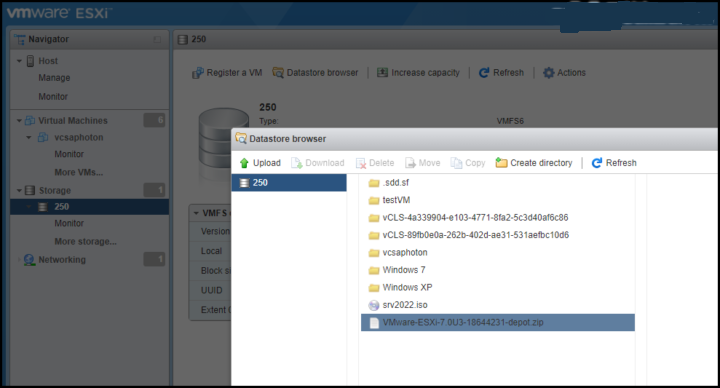Viewport: 720px width, 388px height.
Task: Click the vcsaphoton folder icon in file list
Action: 374,253
